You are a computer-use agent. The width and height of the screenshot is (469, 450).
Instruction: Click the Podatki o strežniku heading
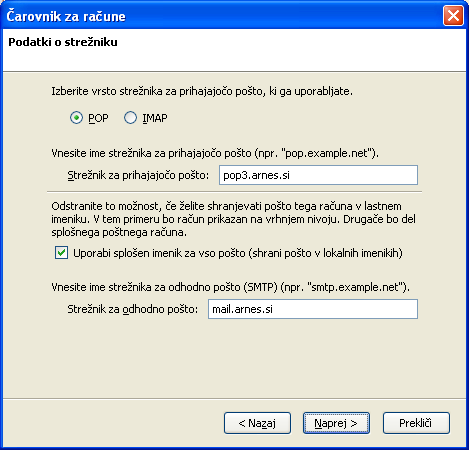(63, 42)
